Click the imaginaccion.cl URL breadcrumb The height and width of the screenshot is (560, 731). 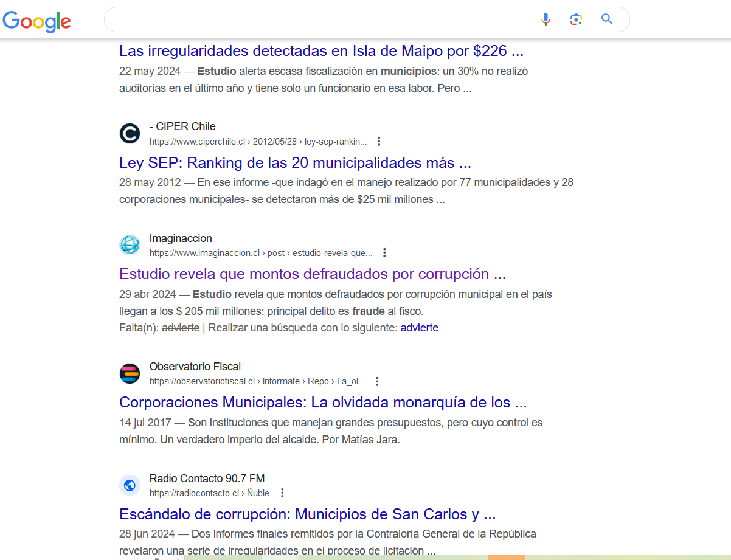(261, 253)
